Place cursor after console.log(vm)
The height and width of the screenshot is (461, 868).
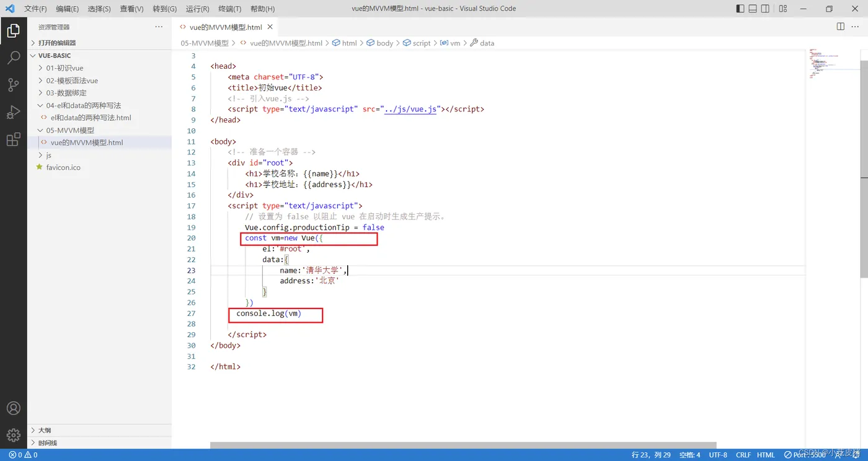coord(302,314)
